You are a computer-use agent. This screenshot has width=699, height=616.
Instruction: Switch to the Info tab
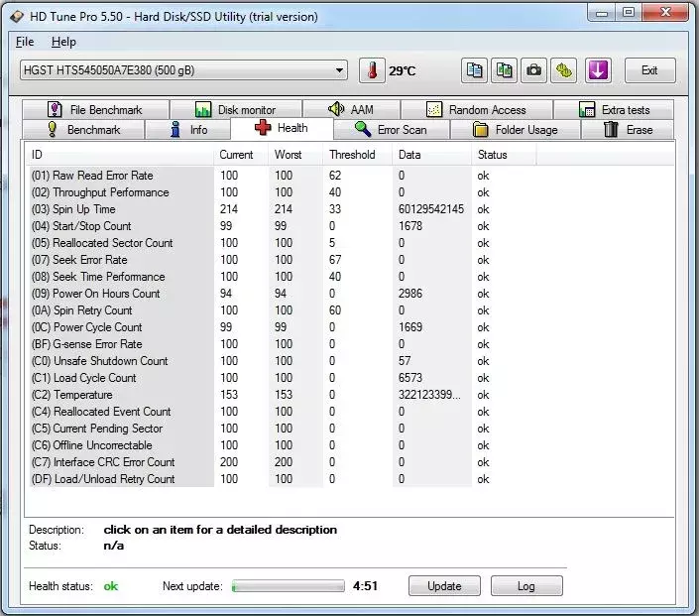(x=188, y=129)
